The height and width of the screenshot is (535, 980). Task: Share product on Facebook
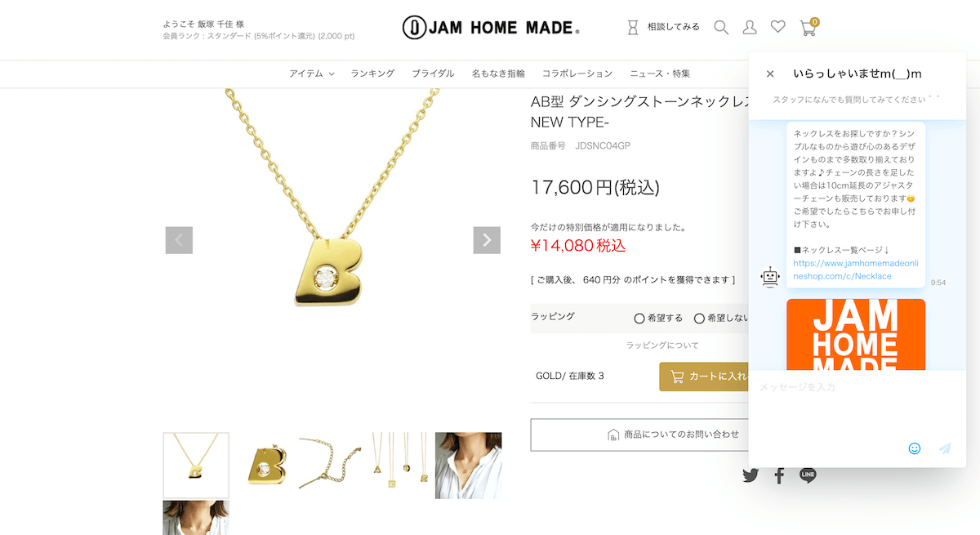779,475
